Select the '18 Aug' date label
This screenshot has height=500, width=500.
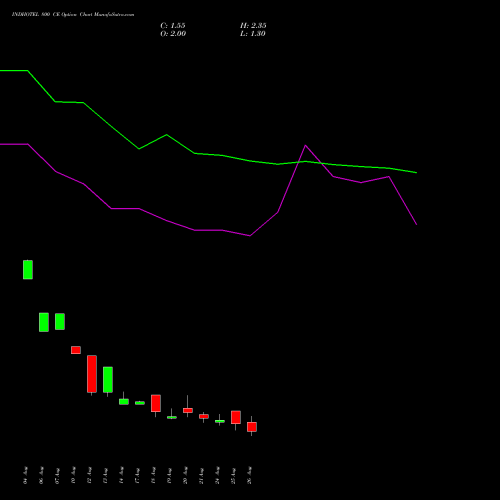[153, 475]
